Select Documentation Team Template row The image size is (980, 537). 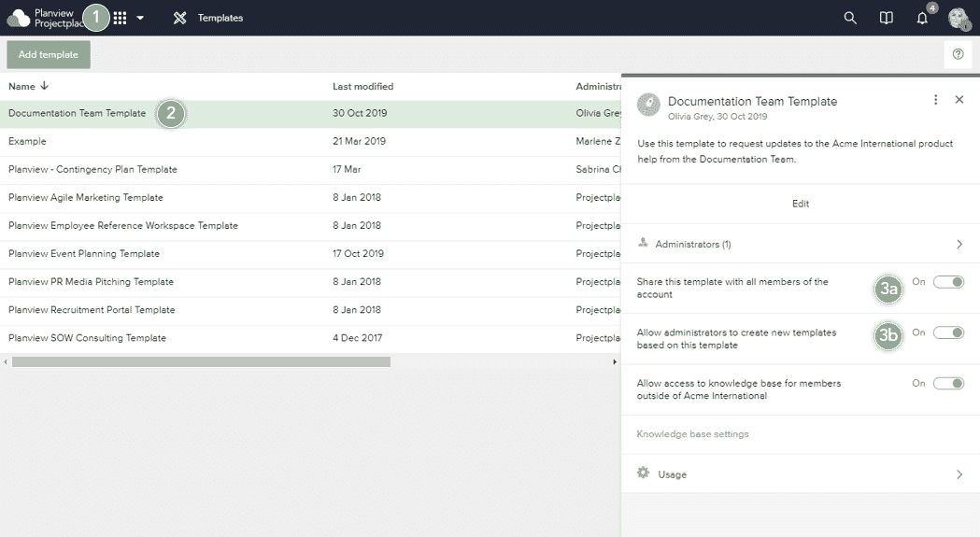(x=310, y=114)
